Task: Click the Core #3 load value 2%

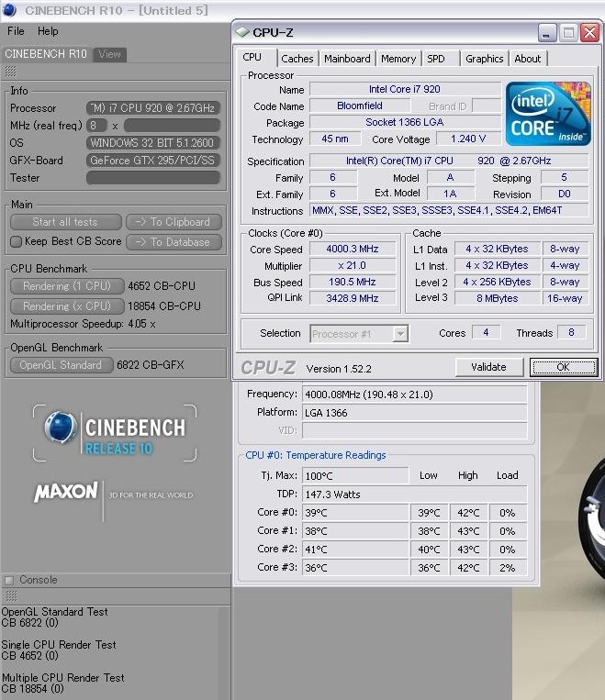Action: pyautogui.click(x=508, y=568)
